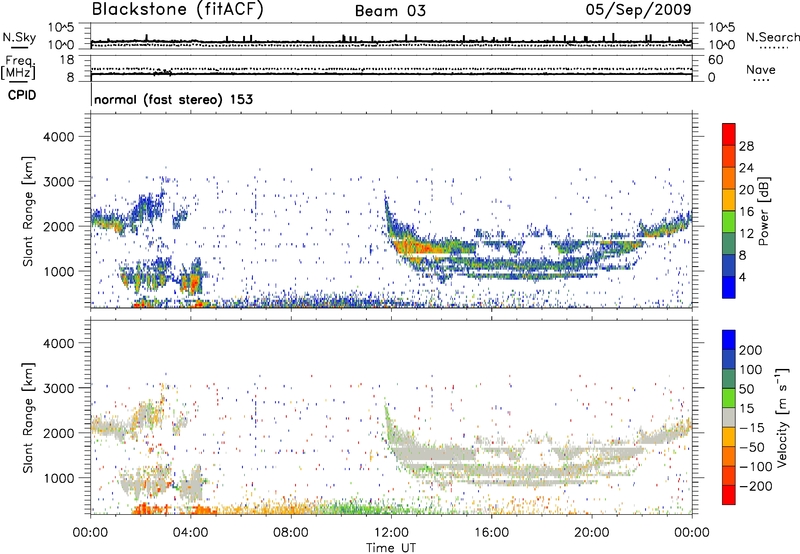800x554 pixels.
Task: Click the normal (fast stereo) 153 text
Action: click(173, 99)
